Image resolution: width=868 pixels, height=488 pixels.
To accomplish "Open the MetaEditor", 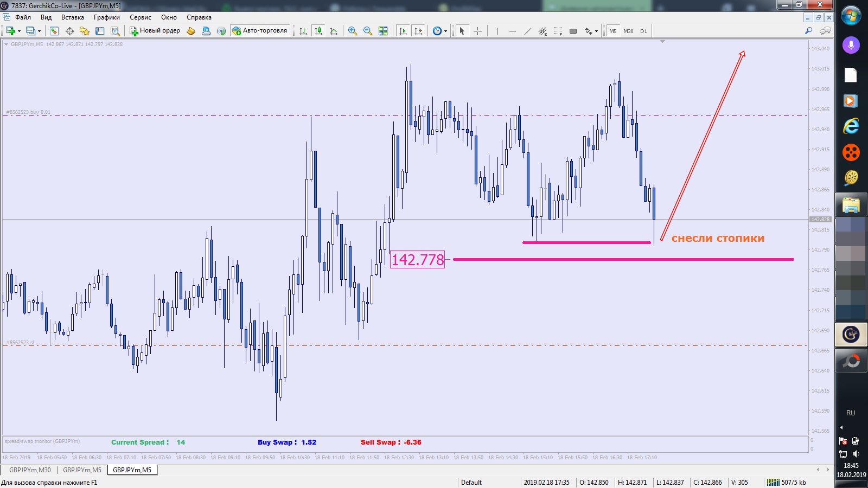I will (191, 31).
